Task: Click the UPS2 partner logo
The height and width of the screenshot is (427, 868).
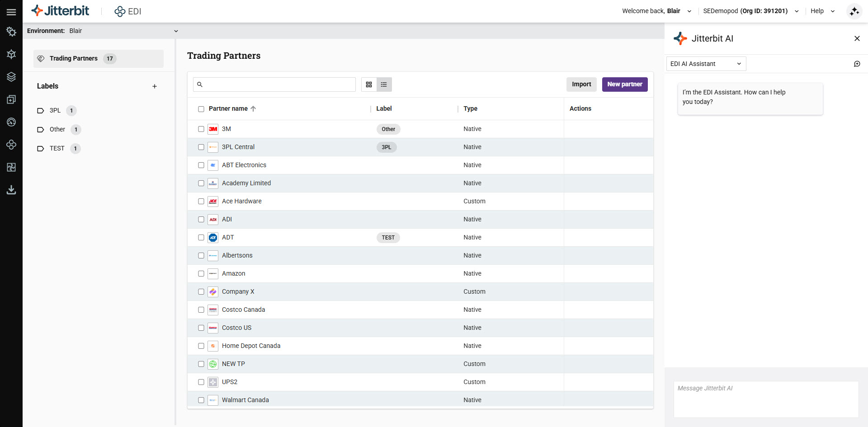Action: pyautogui.click(x=213, y=382)
